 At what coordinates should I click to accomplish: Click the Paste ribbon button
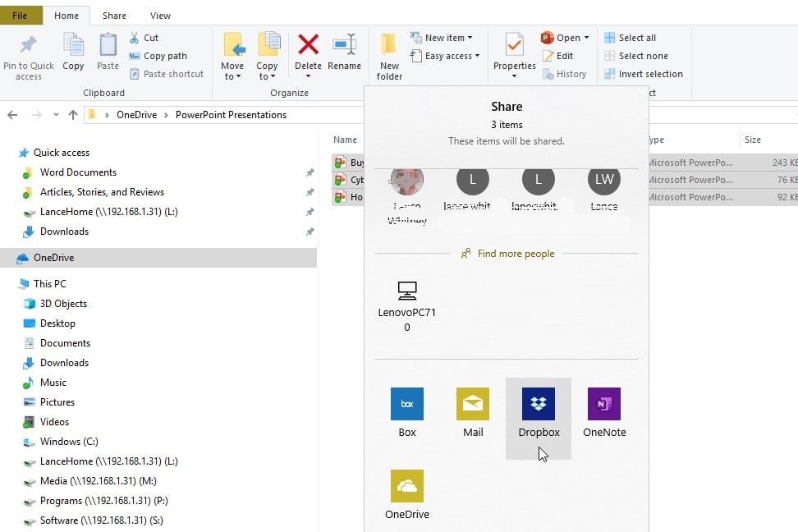point(108,52)
